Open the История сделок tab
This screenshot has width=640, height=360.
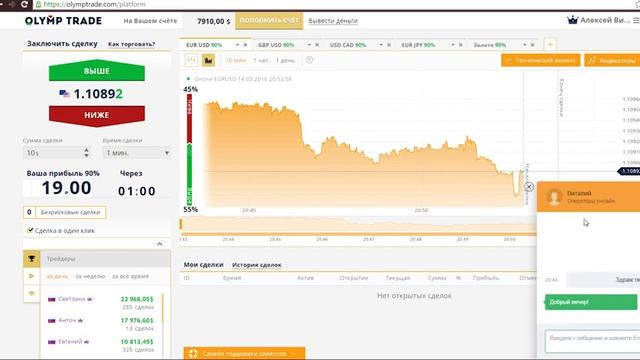click(256, 265)
